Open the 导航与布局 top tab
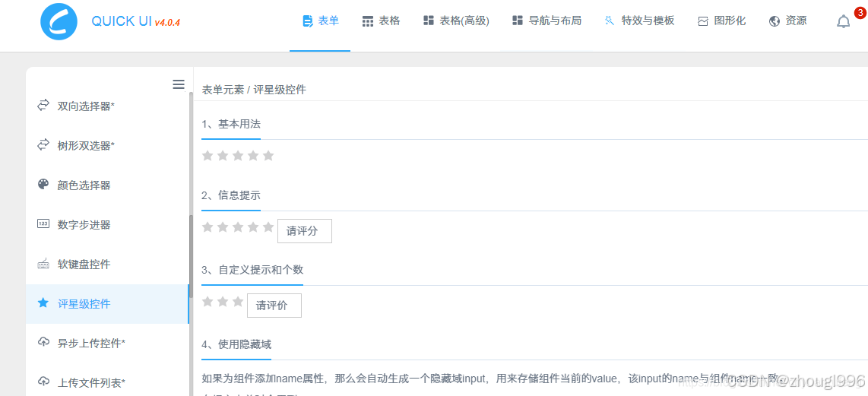Image resolution: width=868 pixels, height=396 pixels. click(546, 21)
